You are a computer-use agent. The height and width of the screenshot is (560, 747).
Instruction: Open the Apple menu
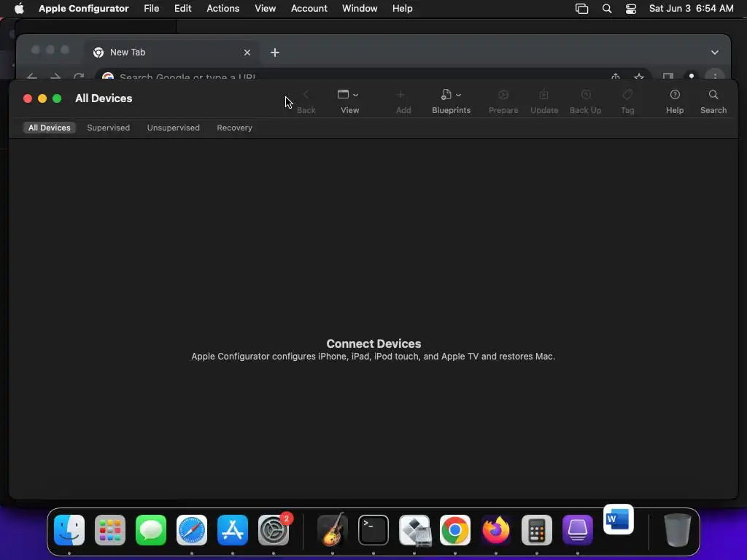pos(19,9)
